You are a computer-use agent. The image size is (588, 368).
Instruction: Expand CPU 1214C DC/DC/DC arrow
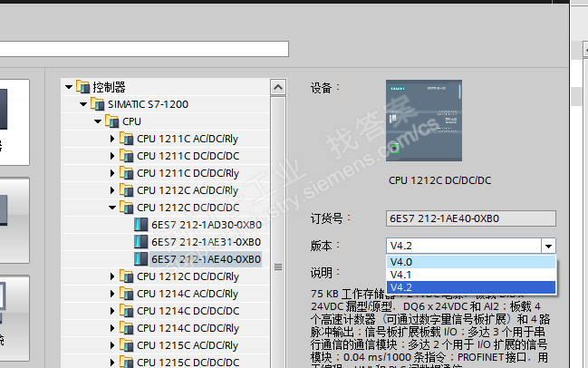point(112,311)
